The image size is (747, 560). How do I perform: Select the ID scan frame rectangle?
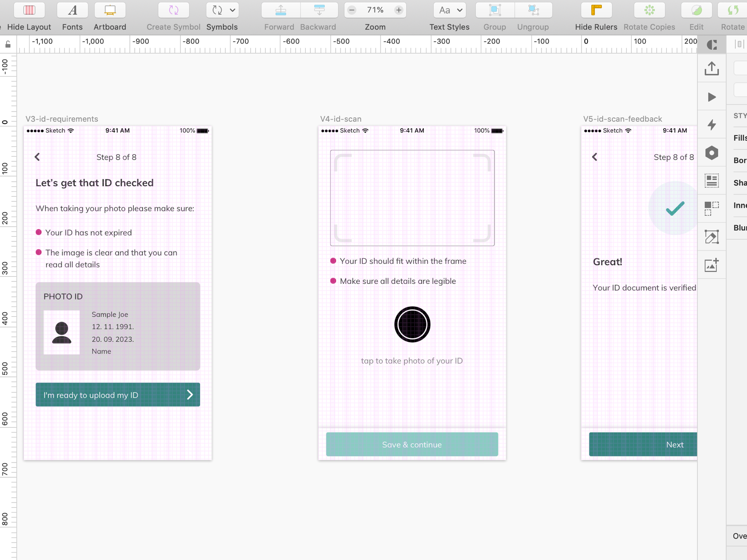[x=412, y=198]
